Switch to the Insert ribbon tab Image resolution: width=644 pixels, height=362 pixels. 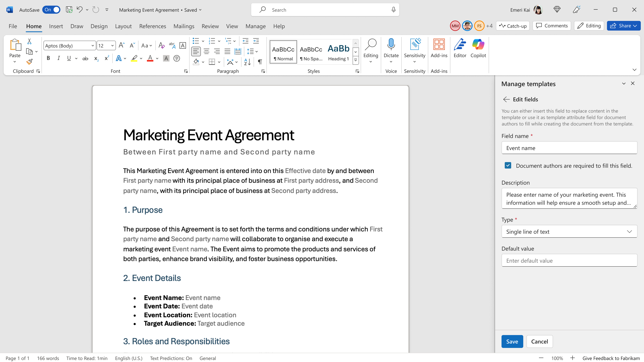pos(56,26)
